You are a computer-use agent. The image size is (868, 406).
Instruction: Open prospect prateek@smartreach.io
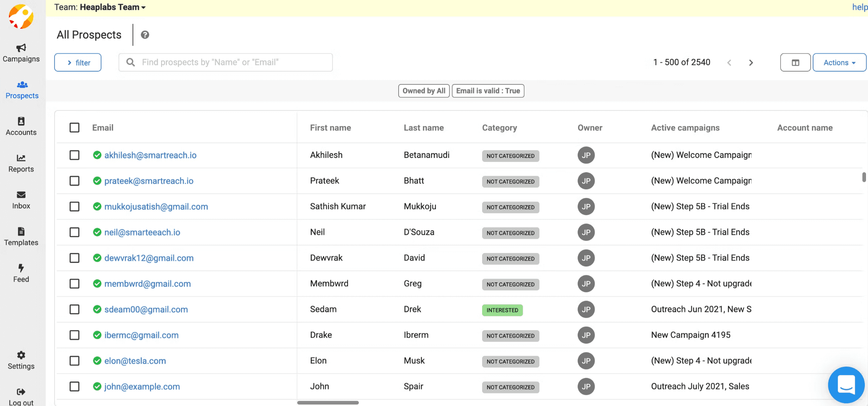point(149,181)
